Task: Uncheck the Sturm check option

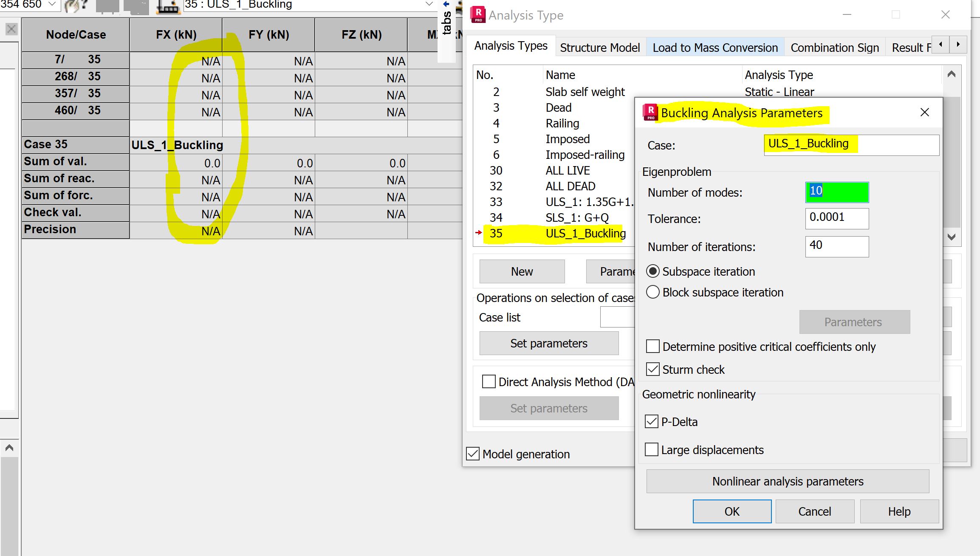Action: [653, 370]
